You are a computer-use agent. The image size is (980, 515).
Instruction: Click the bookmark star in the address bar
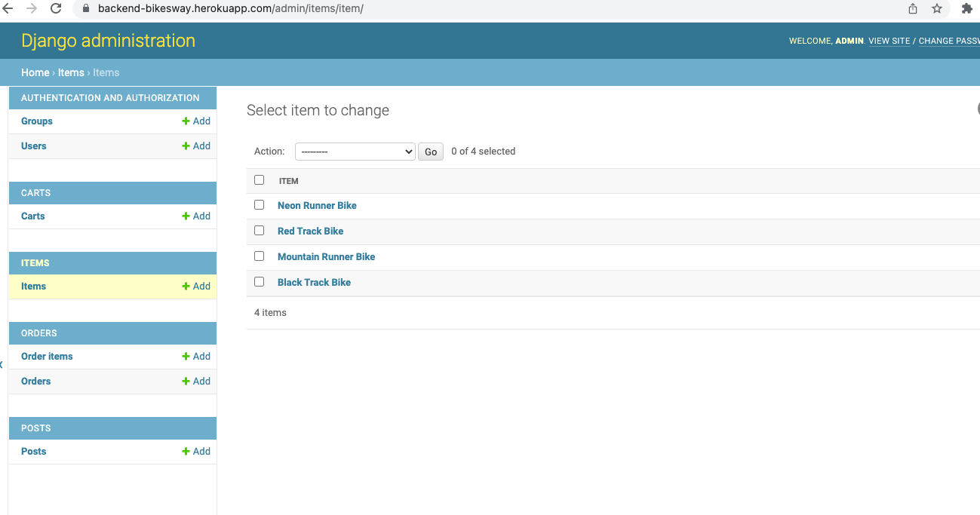tap(936, 8)
